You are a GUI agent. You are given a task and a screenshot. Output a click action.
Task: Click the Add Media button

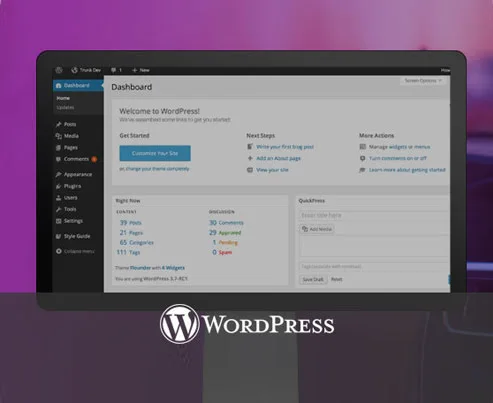click(x=317, y=229)
